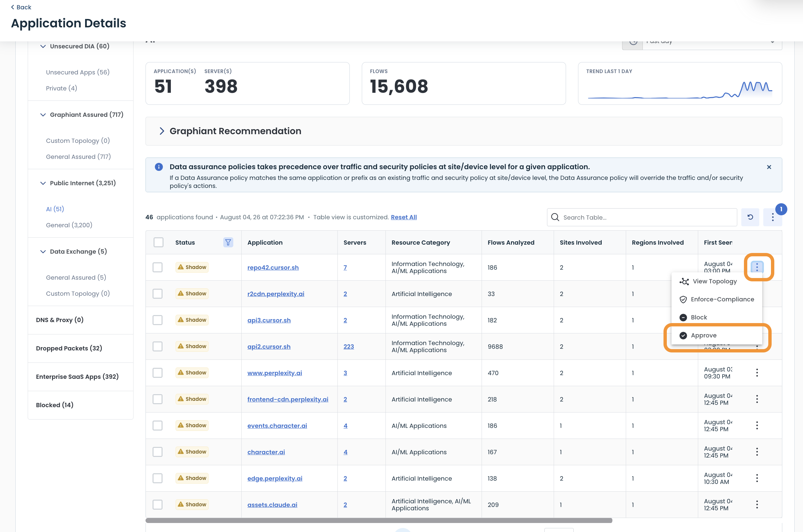Screen dimensions: 803x532
Task: Click Shadow warning badge for api2.cursor.sh
Action: click(192, 346)
